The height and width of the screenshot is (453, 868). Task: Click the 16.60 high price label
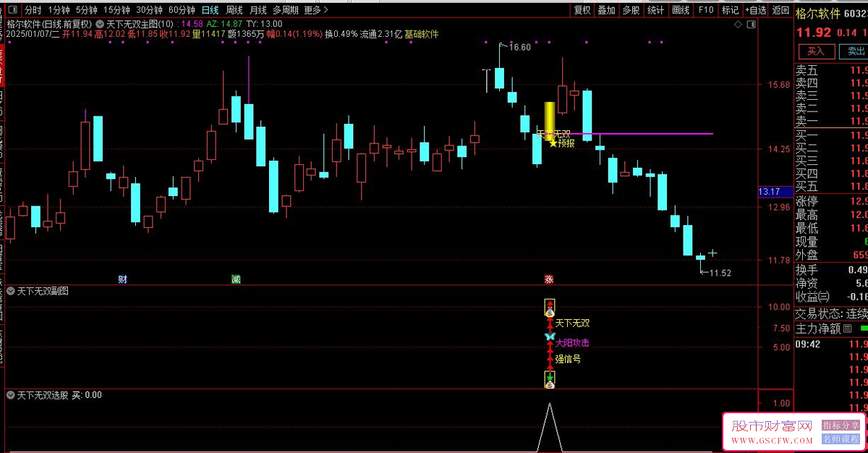[519, 47]
